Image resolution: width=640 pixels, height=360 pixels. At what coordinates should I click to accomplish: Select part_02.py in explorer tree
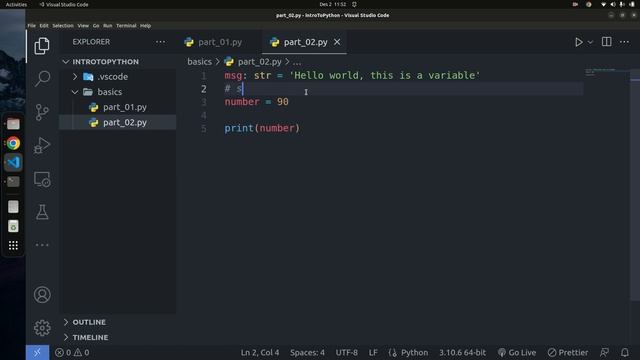tap(118, 122)
